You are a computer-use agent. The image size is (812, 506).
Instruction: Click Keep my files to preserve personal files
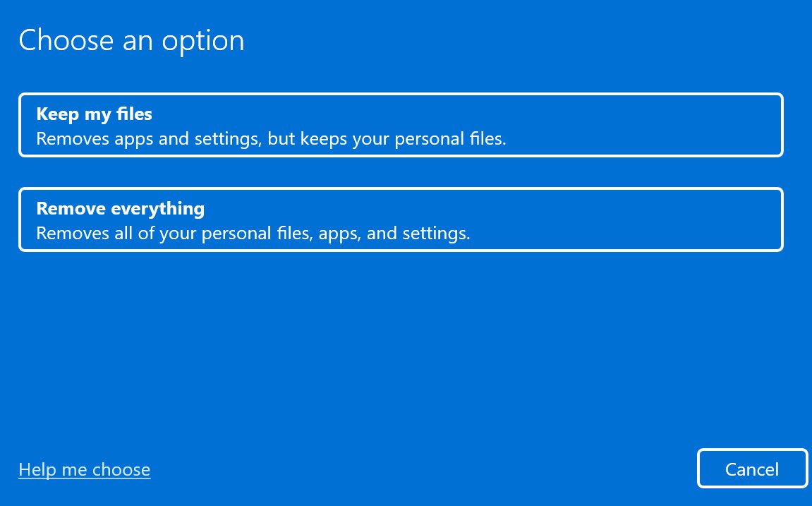(x=401, y=124)
